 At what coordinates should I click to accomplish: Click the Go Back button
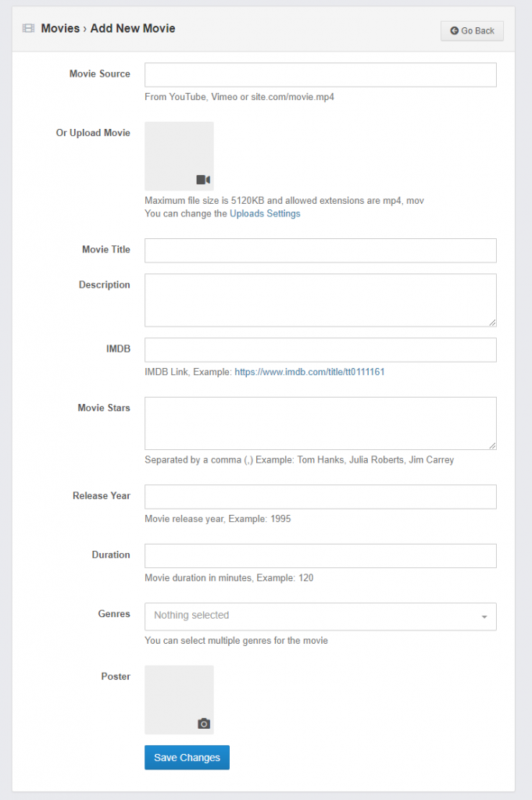tap(472, 30)
